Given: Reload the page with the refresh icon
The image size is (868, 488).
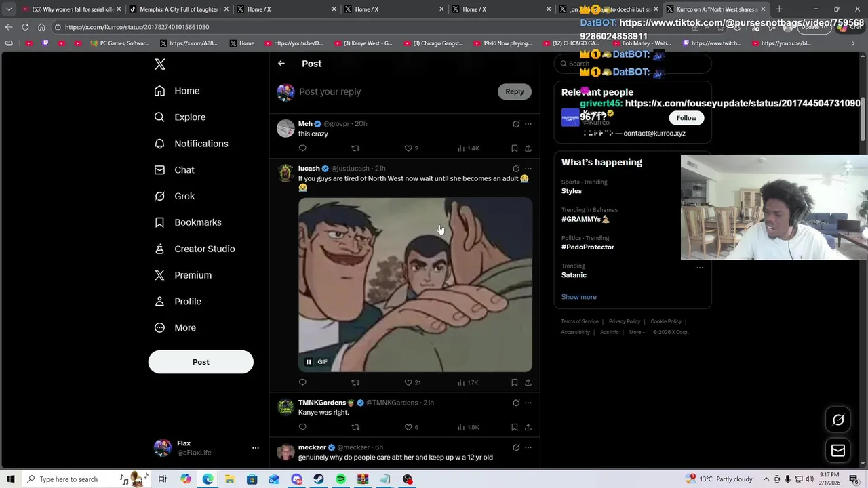Looking at the screenshot, I should [25, 27].
